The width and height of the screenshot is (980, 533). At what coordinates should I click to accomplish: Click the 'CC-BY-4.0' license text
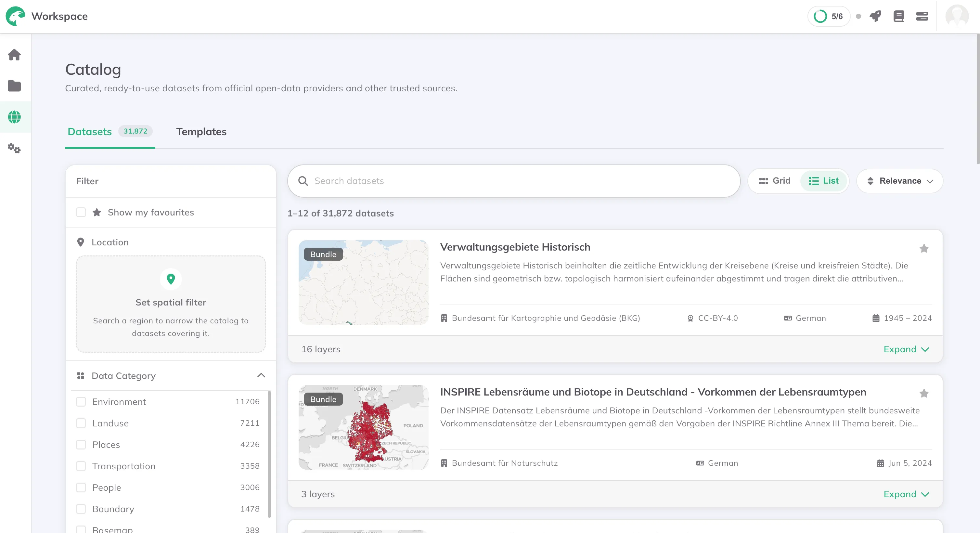[718, 318]
